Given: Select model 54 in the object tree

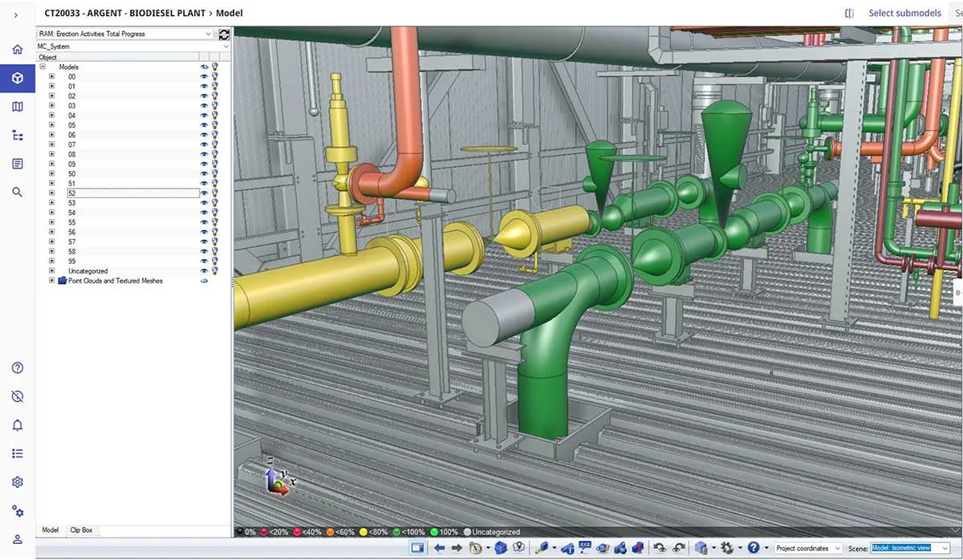Looking at the screenshot, I should [72, 213].
